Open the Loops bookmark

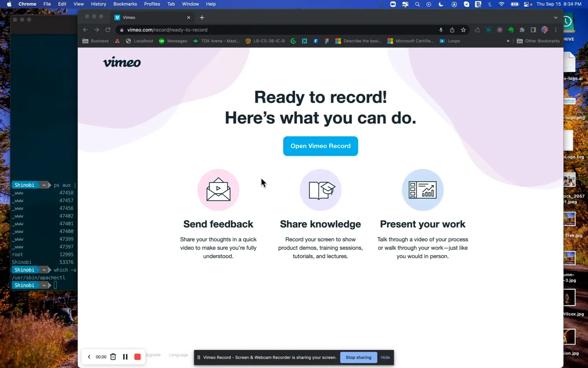click(450, 41)
